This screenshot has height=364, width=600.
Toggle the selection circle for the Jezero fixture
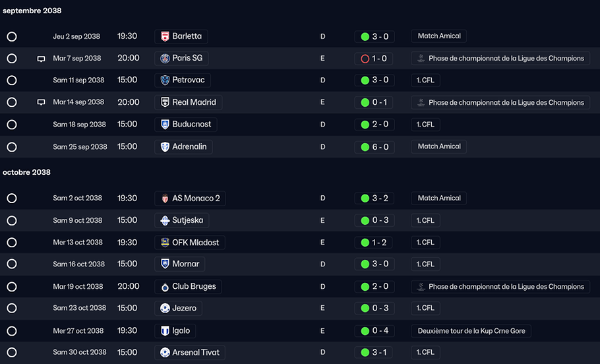pyautogui.click(x=12, y=308)
